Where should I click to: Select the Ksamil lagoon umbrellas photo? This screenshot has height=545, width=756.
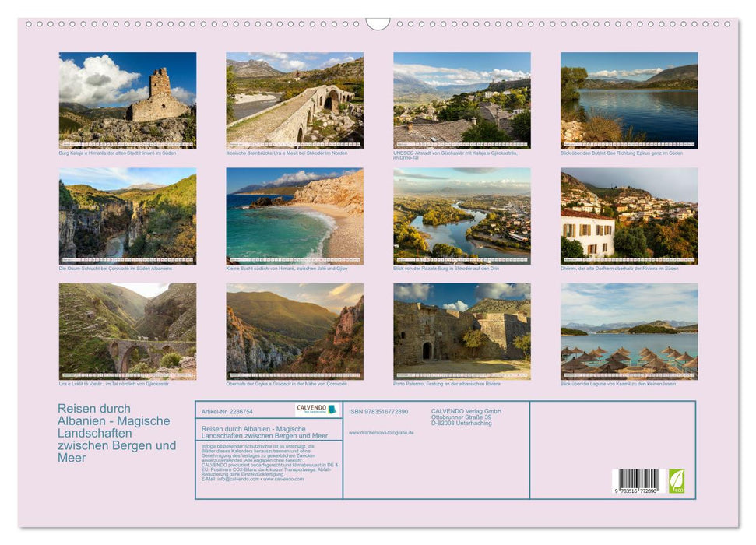[x=629, y=332]
